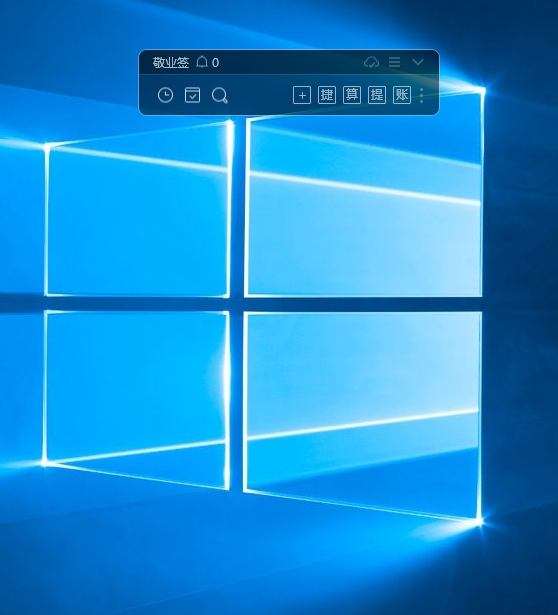Open the time-sorted notes clock icon

(165, 95)
